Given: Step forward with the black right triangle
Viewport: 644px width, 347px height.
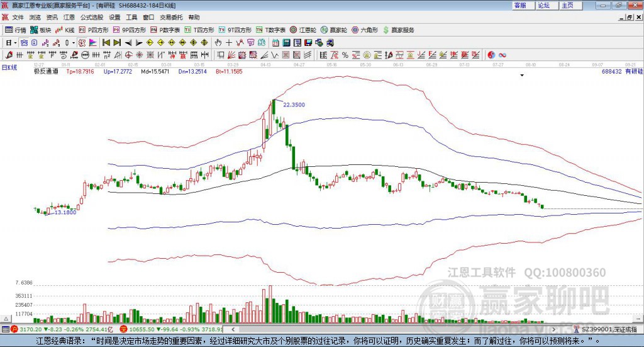Looking at the screenshot, I should 139,43.
